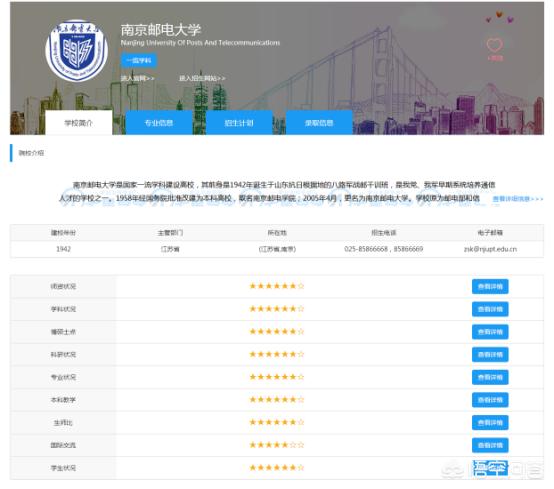The height and width of the screenshot is (489, 554).
Task: Click the 国际交流 row label
Action: 63,445
